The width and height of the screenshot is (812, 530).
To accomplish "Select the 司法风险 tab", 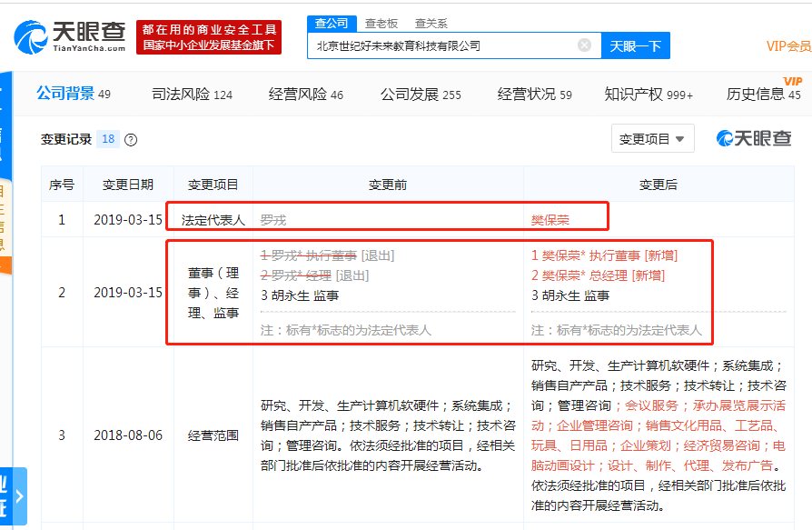I will point(192,95).
